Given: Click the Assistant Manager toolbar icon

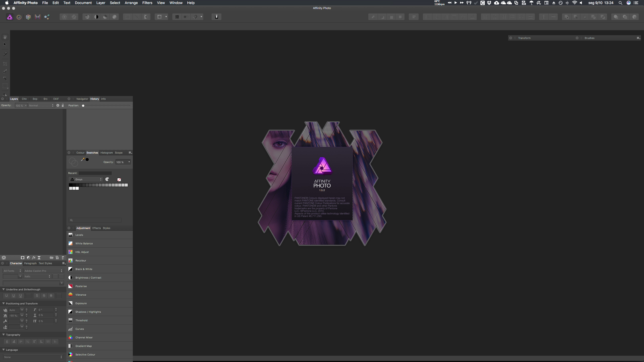Looking at the screenshot, I should point(216,17).
